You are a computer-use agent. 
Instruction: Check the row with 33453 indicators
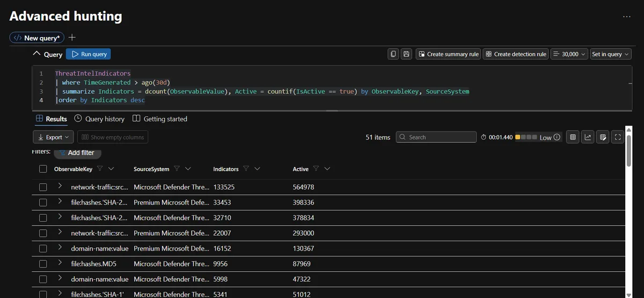tap(43, 202)
